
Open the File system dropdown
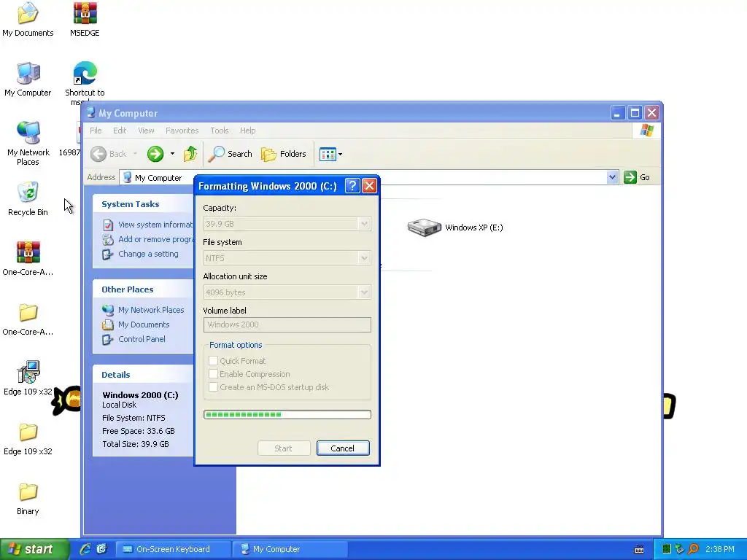(364, 258)
